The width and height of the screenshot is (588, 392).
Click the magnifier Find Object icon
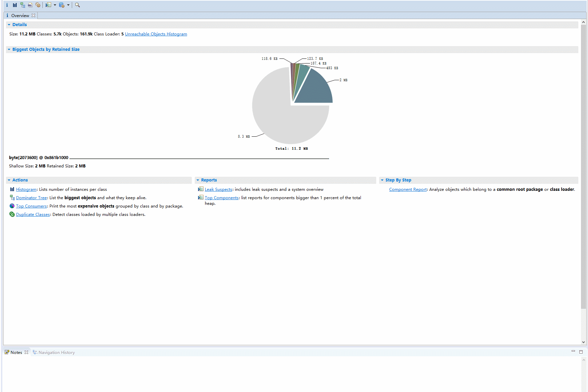coord(78,5)
